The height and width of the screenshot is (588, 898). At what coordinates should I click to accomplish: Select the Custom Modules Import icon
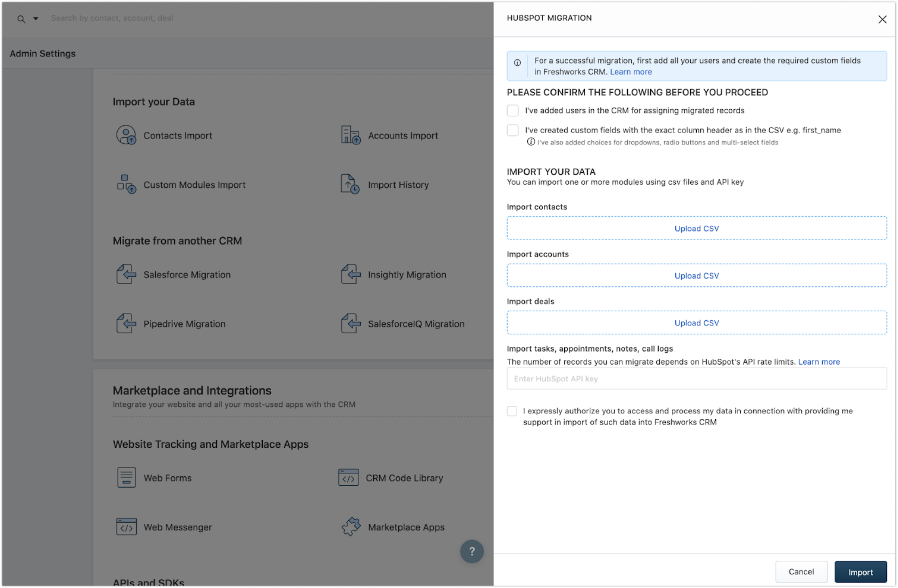pyautogui.click(x=126, y=185)
